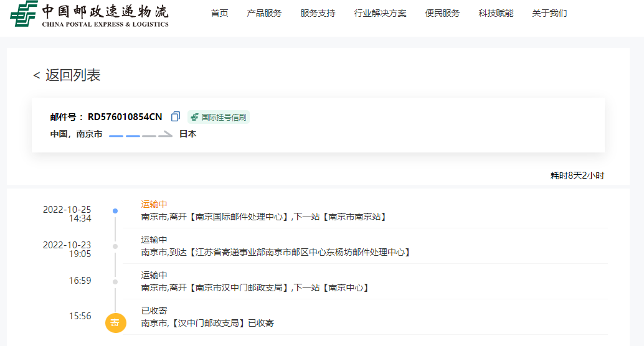The width and height of the screenshot is (644, 346).
Task: Click the yellow 寄 status icon
Action: click(115, 322)
